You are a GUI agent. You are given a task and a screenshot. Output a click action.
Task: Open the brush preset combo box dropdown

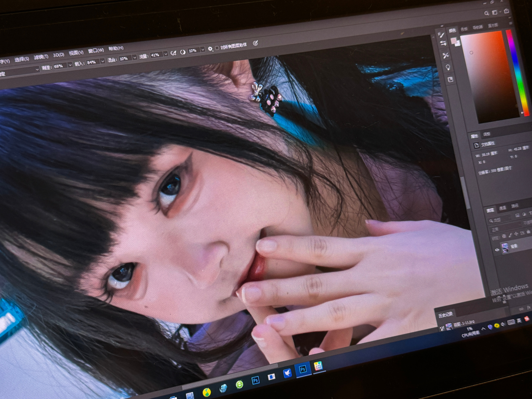click(x=37, y=69)
